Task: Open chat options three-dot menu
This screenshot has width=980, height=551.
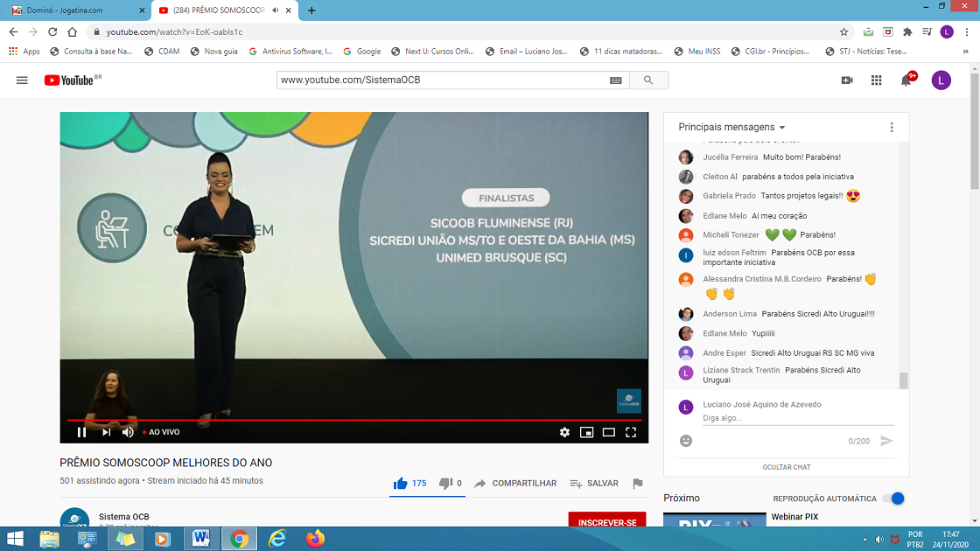Action: [x=892, y=127]
